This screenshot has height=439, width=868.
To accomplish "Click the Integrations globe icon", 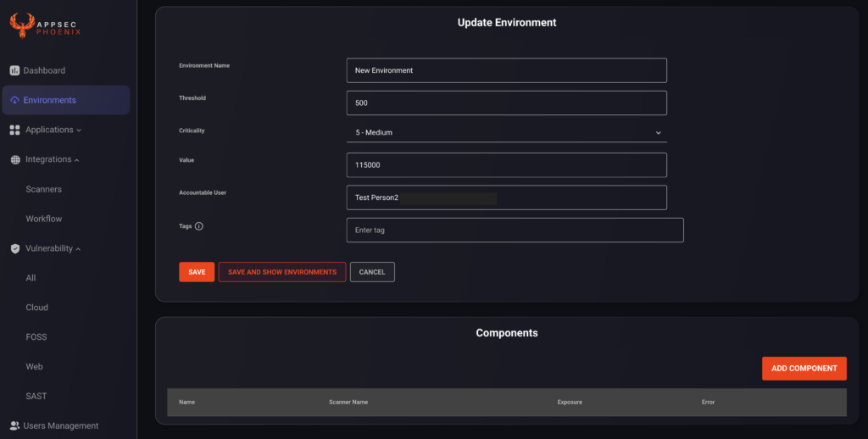I will 15,159.
